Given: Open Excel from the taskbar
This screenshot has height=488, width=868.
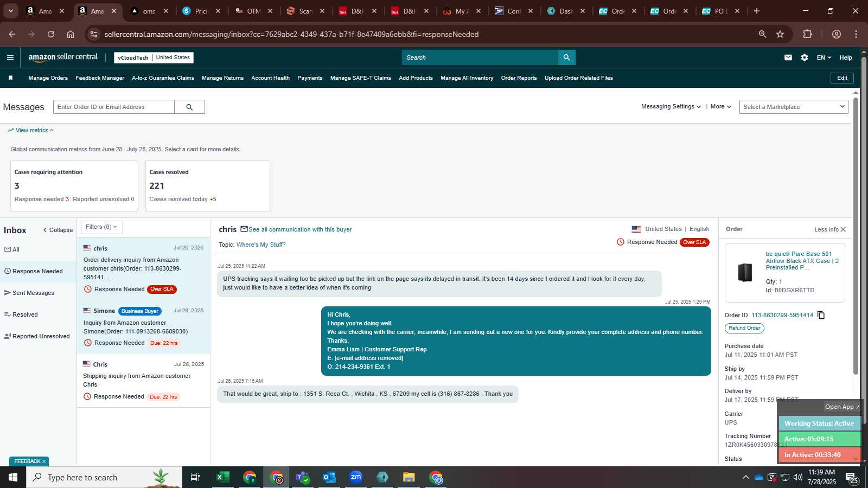Looking at the screenshot, I should click(222, 477).
